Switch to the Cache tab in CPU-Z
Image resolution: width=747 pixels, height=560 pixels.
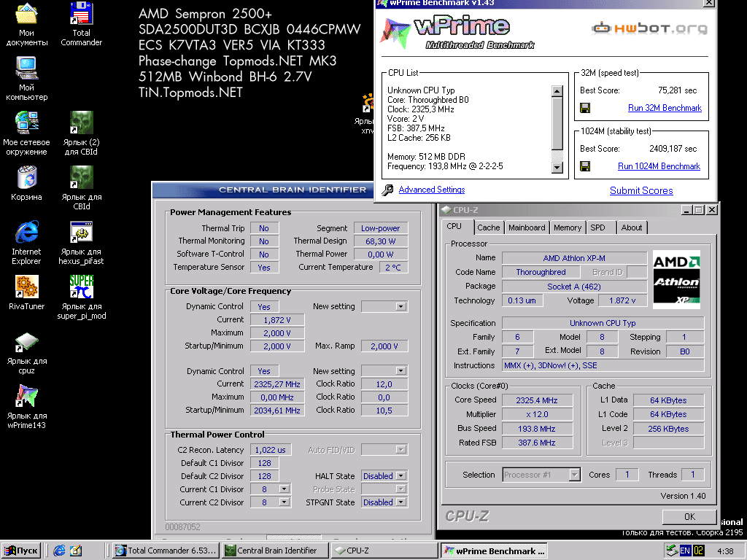[489, 227]
